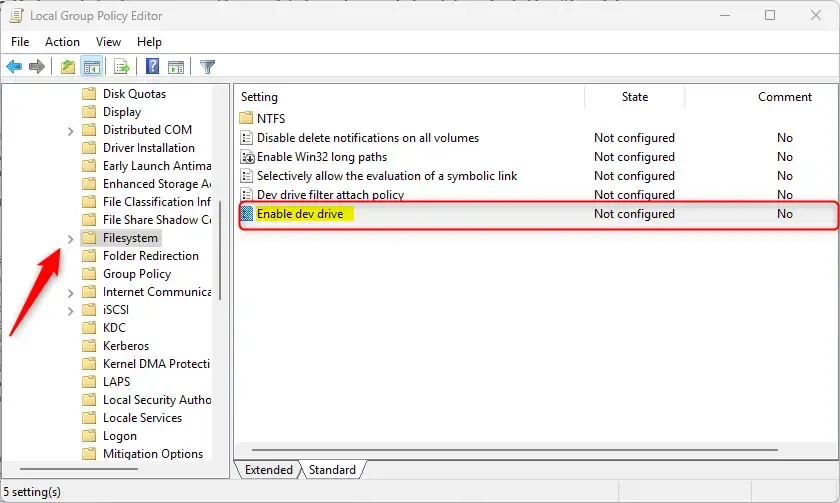Image resolution: width=840 pixels, height=503 pixels.
Task: Click the Locale Services folder icon
Action: 89,417
